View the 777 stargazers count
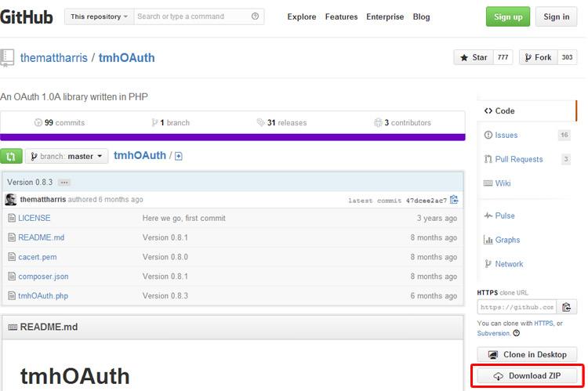Image resolution: width=588 pixels, height=391 pixels. point(503,57)
